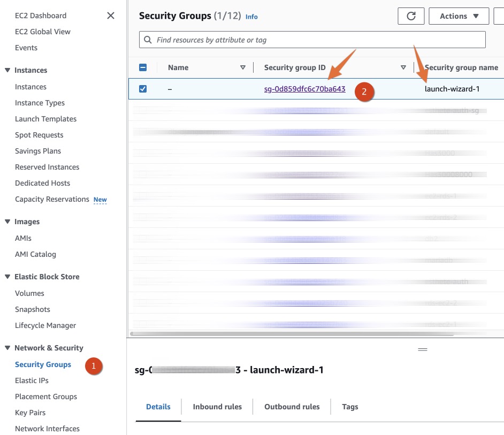Navigate to the AMI Catalog page
The image size is (504, 435).
click(x=35, y=254)
